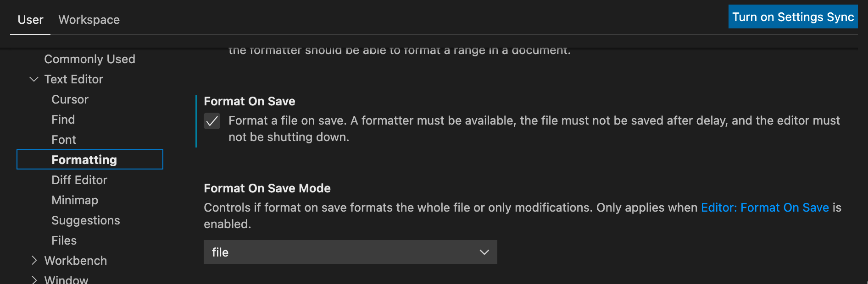Open Diff Editor settings

click(79, 180)
